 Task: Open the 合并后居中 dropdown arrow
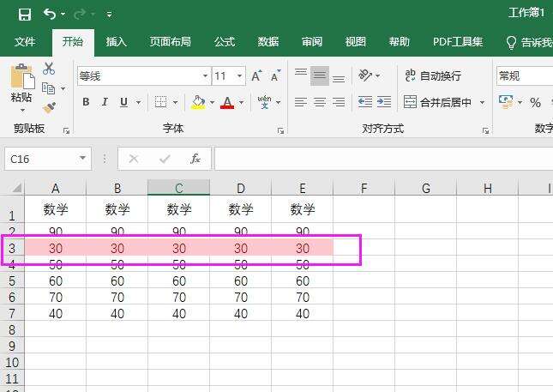coord(482,103)
